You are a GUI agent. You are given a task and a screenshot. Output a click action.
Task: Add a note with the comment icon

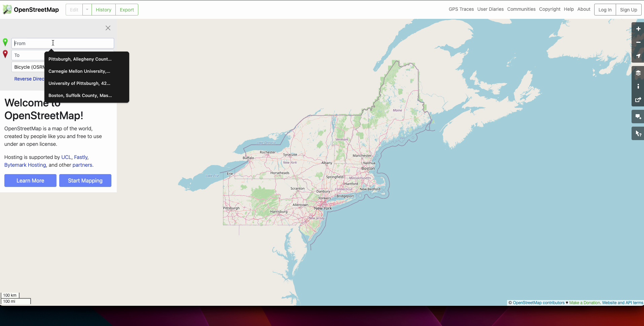coord(638,117)
